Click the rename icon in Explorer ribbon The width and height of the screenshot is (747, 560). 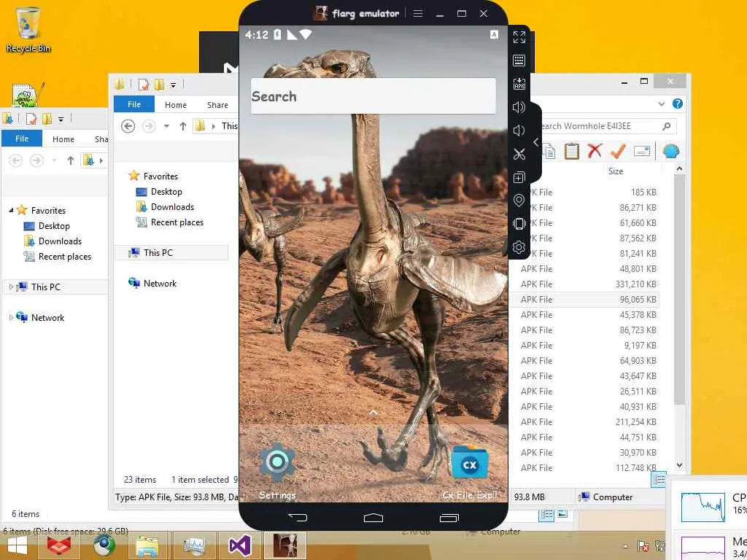point(642,152)
